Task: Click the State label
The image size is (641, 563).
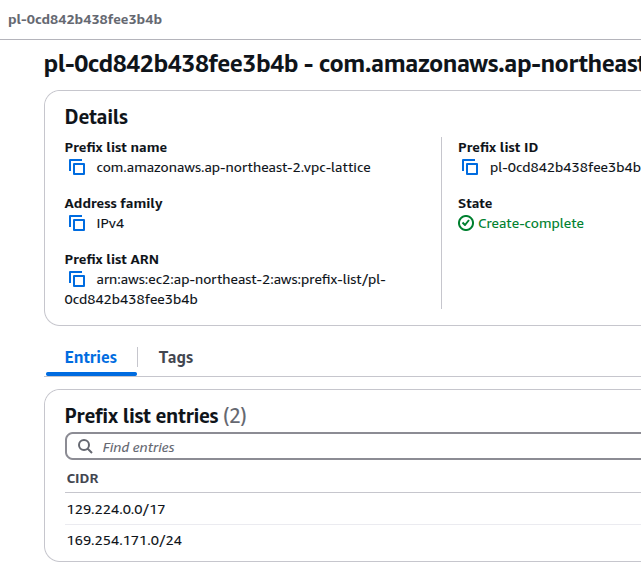Action: [475, 203]
